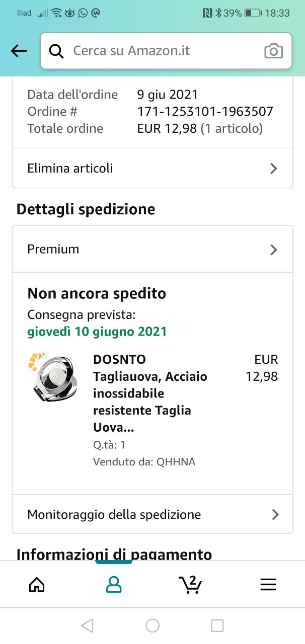The image size is (305, 644).
Task: Open Monitoraggio della spedizione chevron
Action: tap(275, 514)
